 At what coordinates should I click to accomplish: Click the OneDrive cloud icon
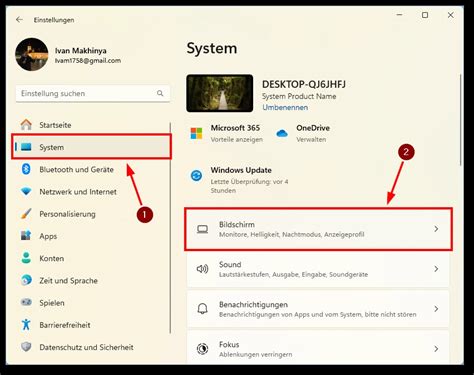coord(282,133)
